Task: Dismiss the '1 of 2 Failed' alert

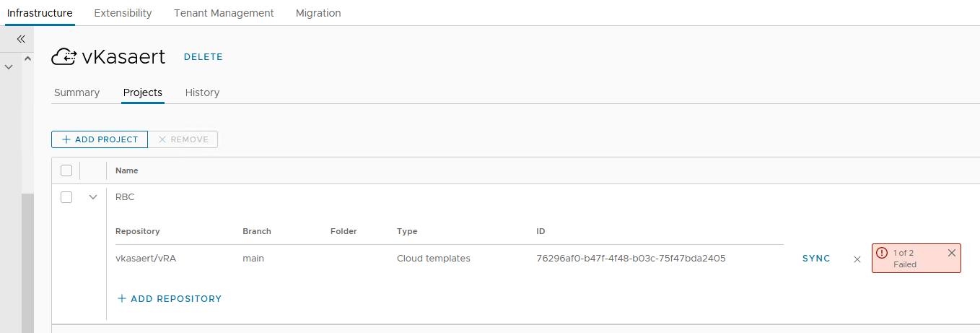Action: (x=951, y=253)
